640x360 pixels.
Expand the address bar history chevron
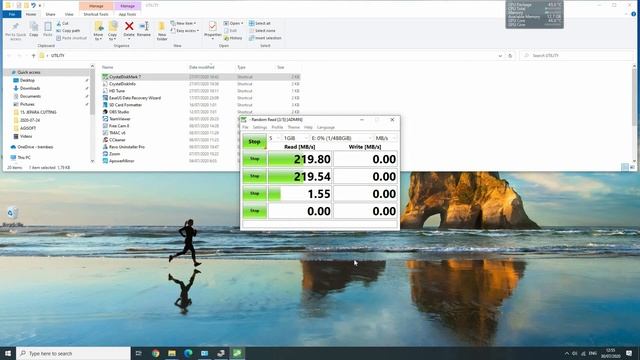pos(500,56)
